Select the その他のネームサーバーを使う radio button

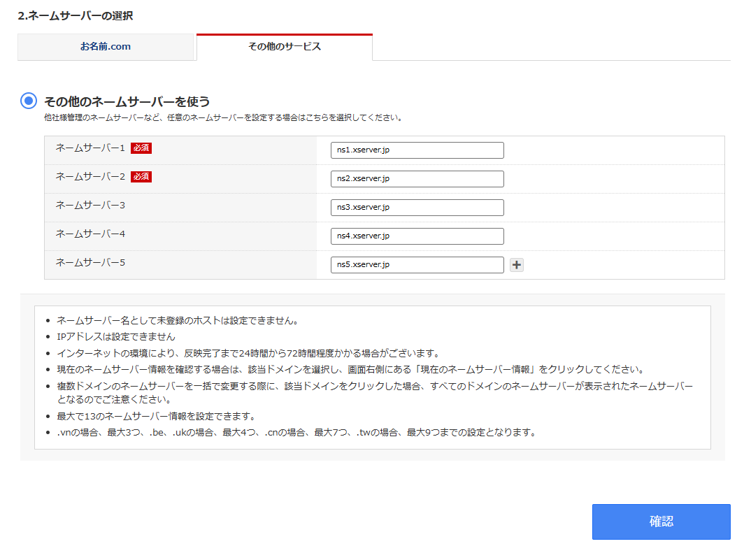(x=29, y=101)
